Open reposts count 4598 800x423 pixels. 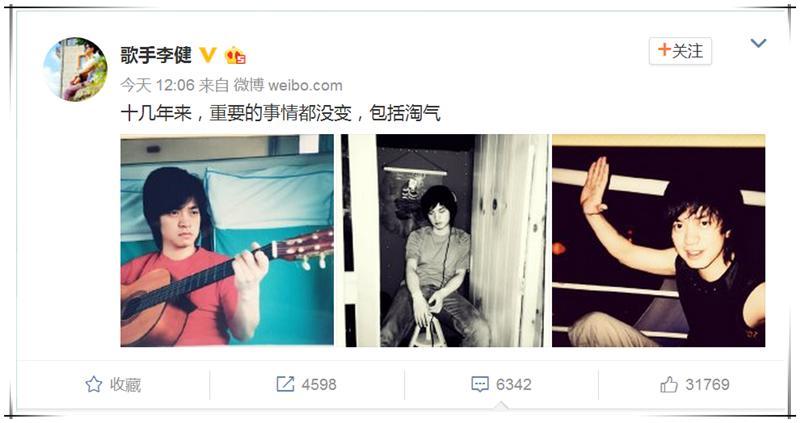[x=319, y=384]
